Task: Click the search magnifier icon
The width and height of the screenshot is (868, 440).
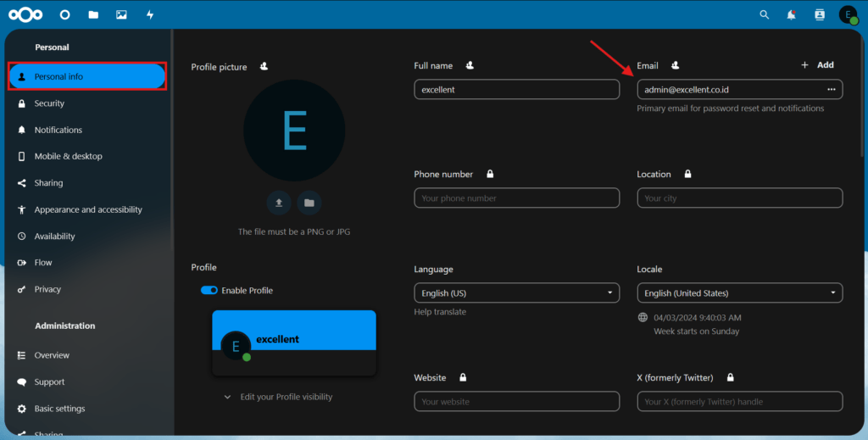Action: (764, 14)
